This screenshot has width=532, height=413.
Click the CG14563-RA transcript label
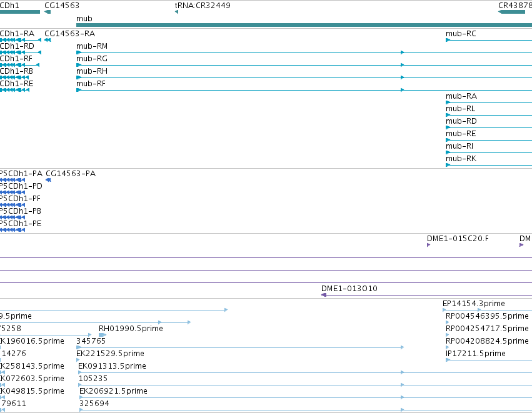tap(70, 34)
